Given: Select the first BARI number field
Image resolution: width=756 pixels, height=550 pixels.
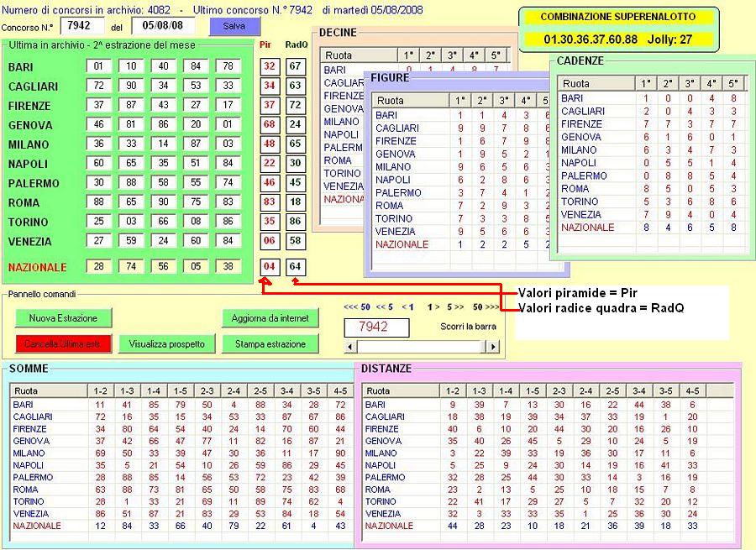Looking at the screenshot, I should (x=98, y=66).
